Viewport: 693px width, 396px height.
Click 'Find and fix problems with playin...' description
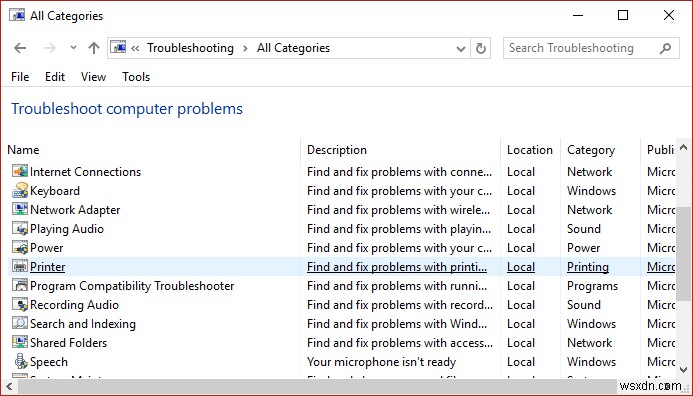(x=399, y=228)
